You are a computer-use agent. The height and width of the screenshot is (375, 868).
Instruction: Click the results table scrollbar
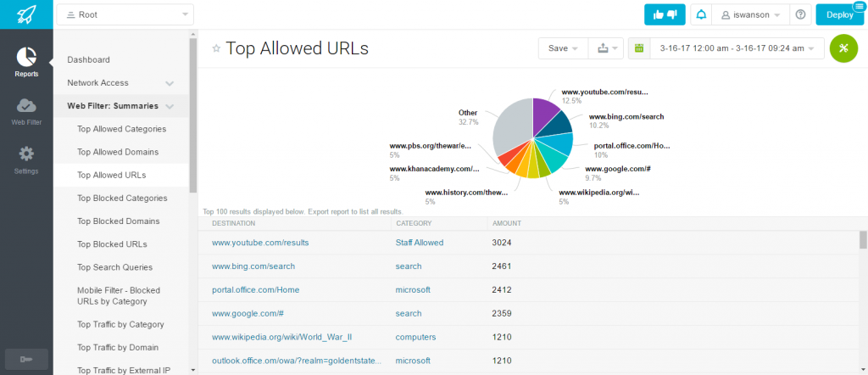pyautogui.click(x=863, y=240)
